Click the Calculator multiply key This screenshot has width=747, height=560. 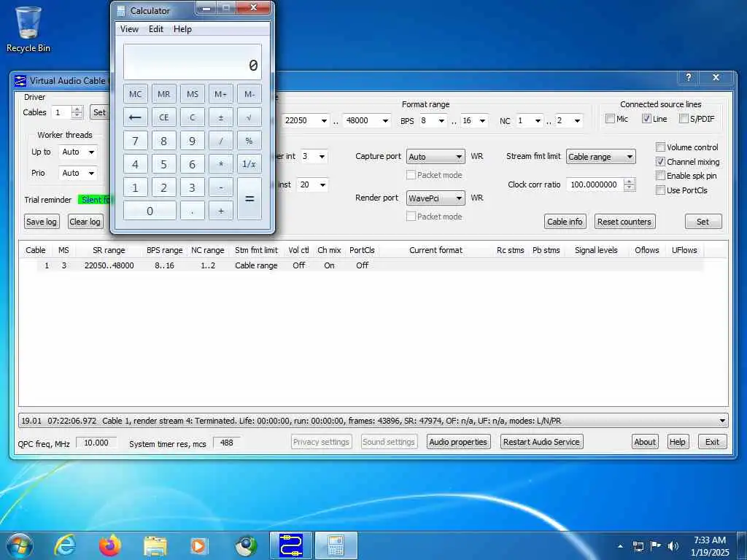(220, 164)
